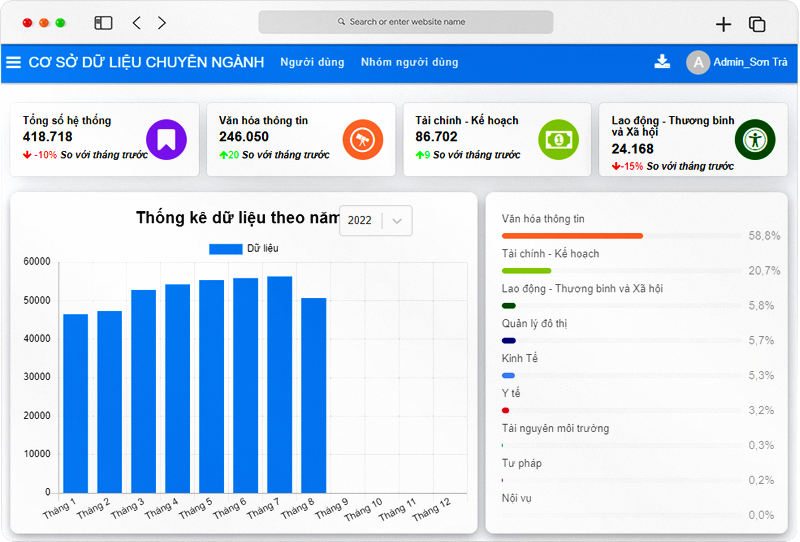Click the Y tế progress bar
Image resolution: width=800 pixels, height=542 pixels.
click(x=621, y=410)
